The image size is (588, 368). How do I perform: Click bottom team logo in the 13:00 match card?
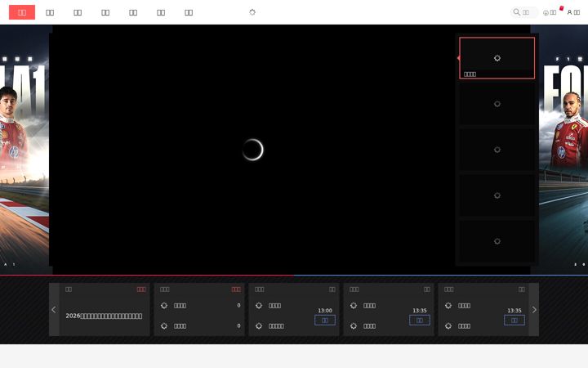pos(259,326)
